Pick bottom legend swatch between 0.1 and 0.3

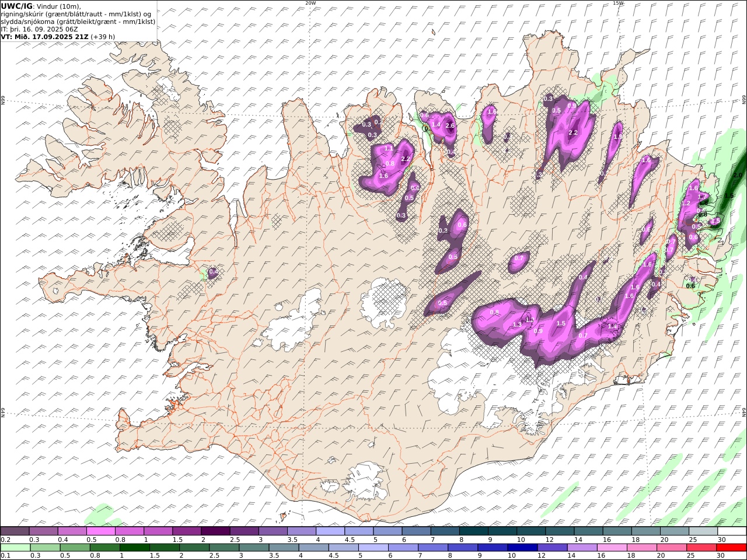click(15, 547)
